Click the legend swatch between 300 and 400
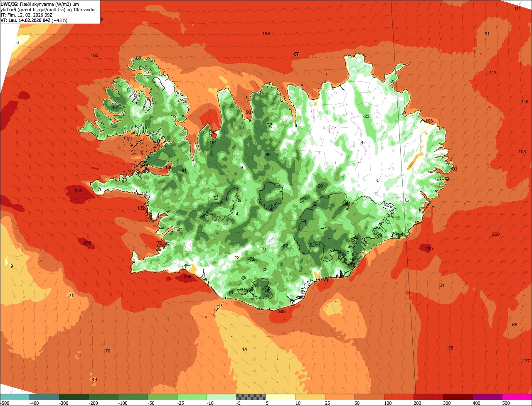The height and width of the screenshot is (406, 532). pyautogui.click(x=458, y=396)
